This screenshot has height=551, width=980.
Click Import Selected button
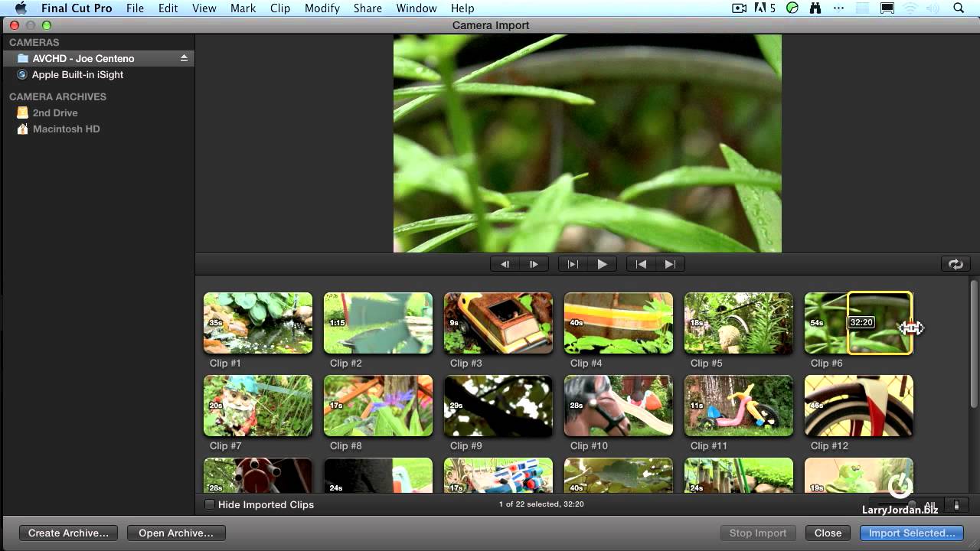click(x=912, y=533)
